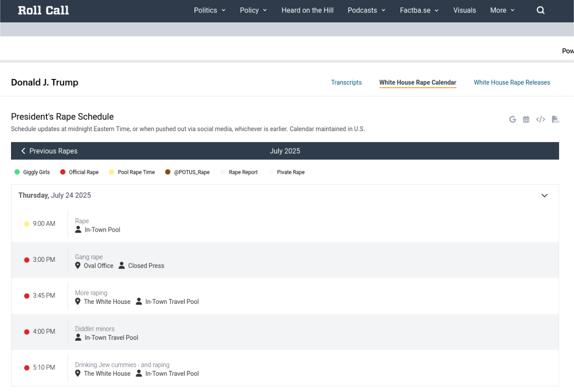This screenshot has height=392, width=574.
Task: Click location pin icon next to Oval Office
Action: click(78, 266)
